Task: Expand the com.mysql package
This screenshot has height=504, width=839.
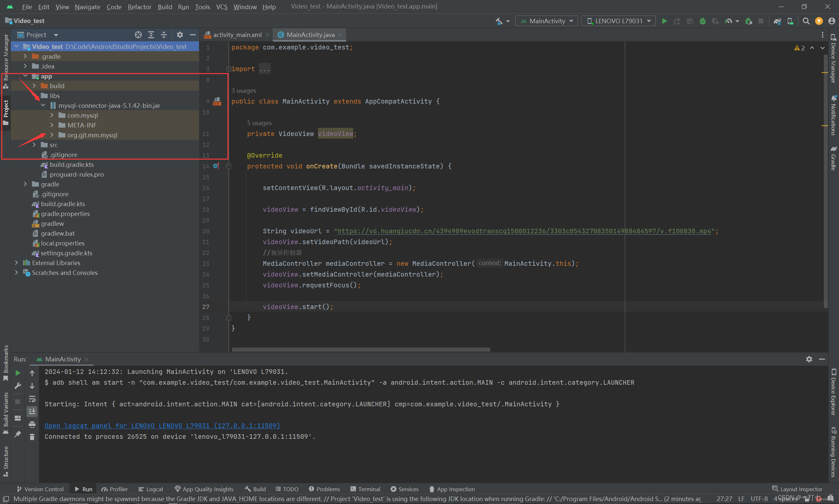Action: tap(52, 115)
